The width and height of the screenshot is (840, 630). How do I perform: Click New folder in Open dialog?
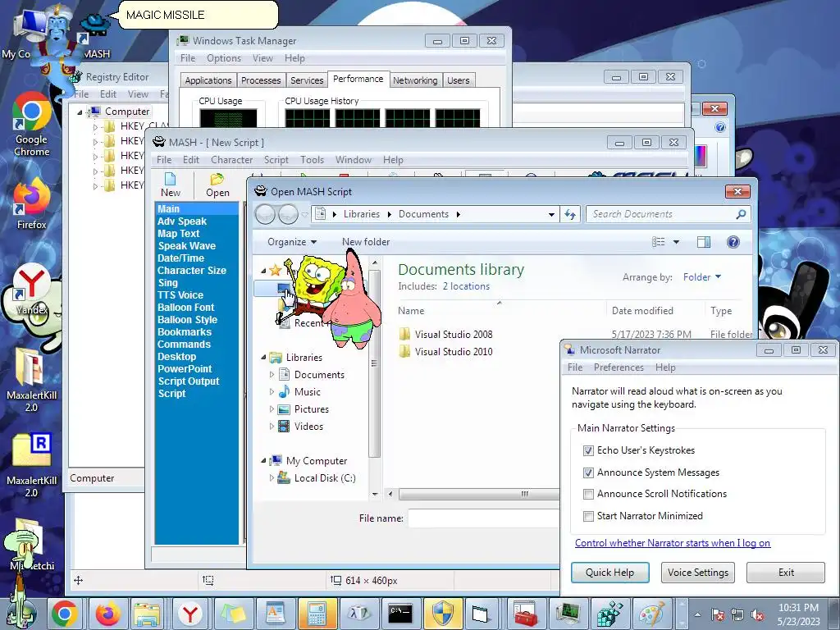coord(366,242)
